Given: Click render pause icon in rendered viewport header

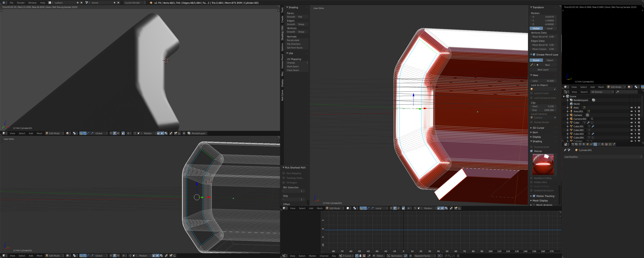Looking at the screenshot, I should [184, 133].
